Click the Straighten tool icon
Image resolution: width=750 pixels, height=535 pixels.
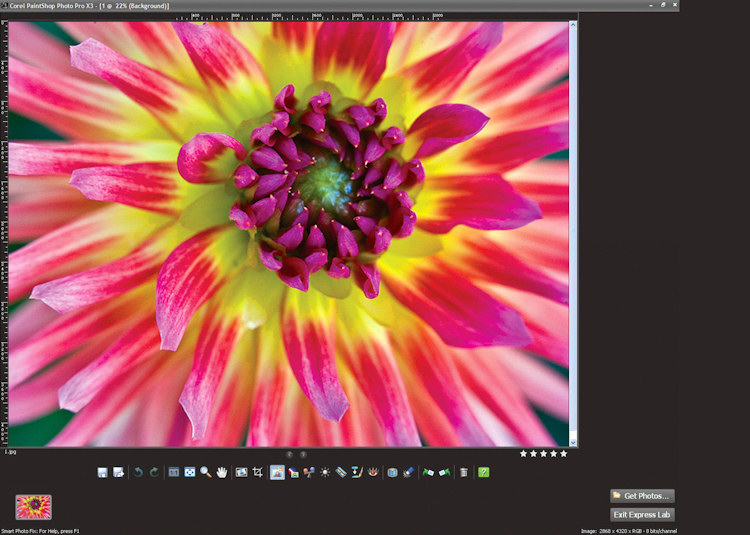340,471
